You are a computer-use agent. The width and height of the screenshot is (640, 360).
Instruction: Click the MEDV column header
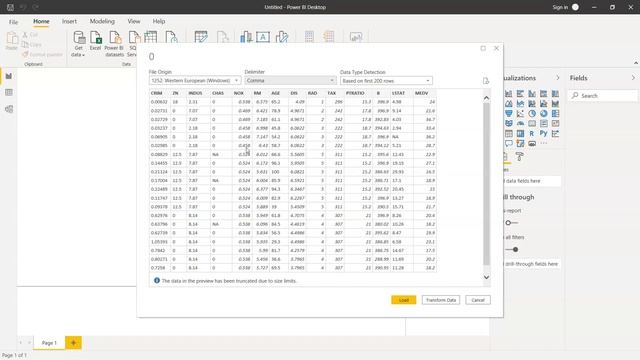[421, 93]
